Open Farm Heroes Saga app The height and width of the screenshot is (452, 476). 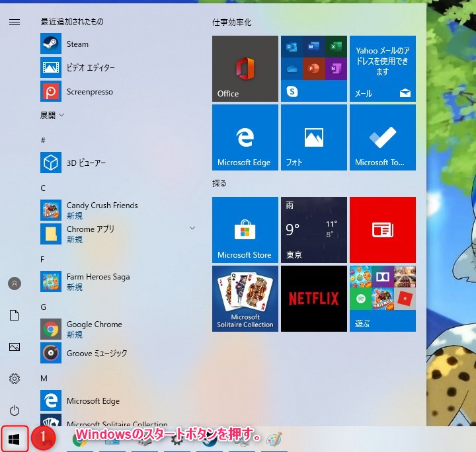[x=118, y=282]
